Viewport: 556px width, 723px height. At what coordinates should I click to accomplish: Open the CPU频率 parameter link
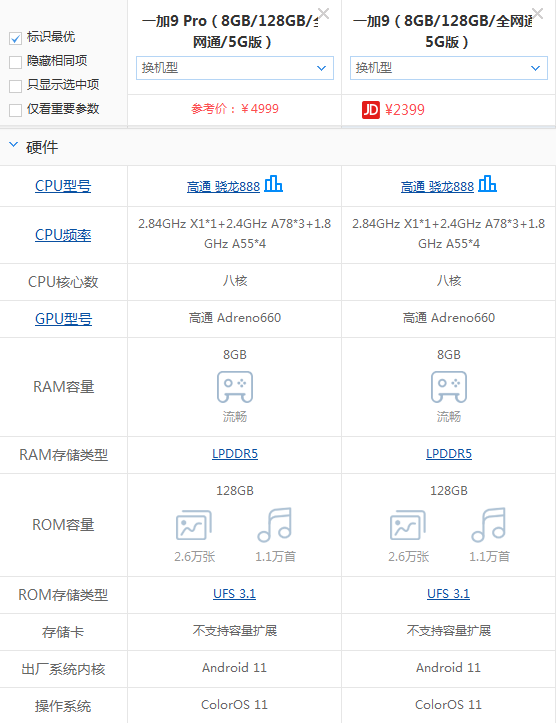click(63, 235)
